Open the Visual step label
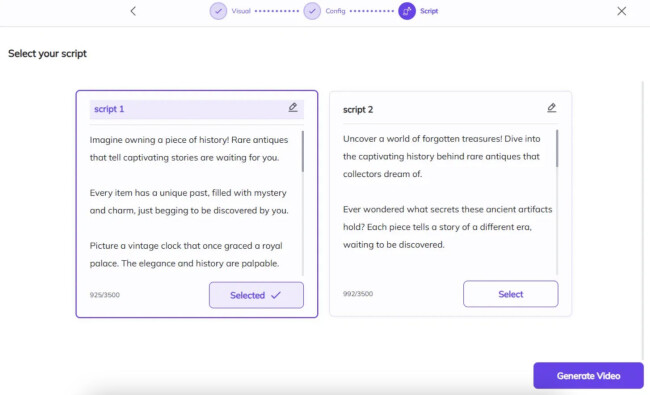Screen dimensions: 650x395 (x=241, y=11)
